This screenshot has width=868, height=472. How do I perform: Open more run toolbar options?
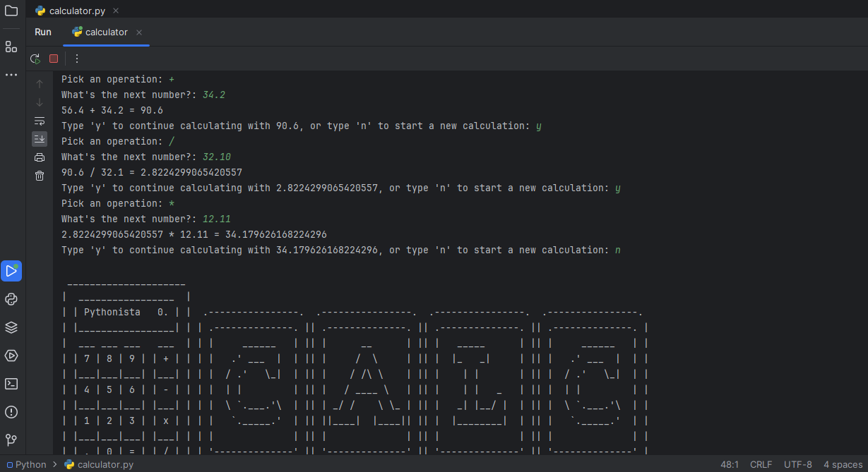tap(77, 59)
